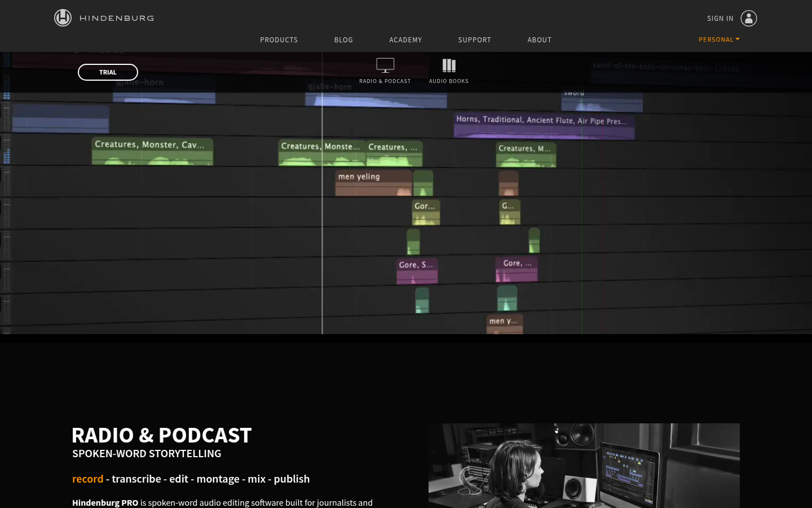812x508 pixels.
Task: Expand the Personal dropdown
Action: [x=719, y=40]
